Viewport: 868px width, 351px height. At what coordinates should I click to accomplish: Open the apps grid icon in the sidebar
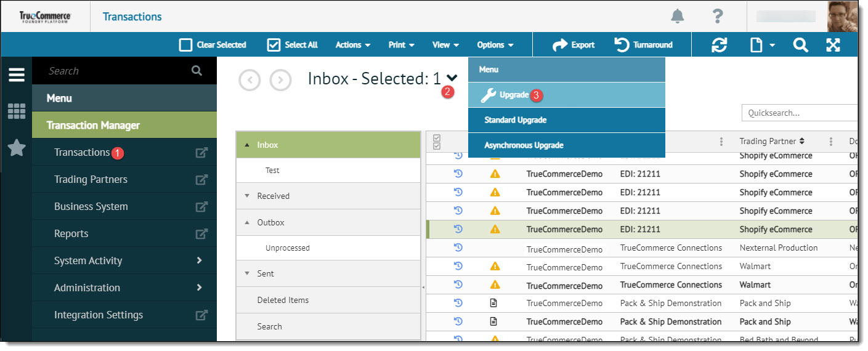(16, 111)
